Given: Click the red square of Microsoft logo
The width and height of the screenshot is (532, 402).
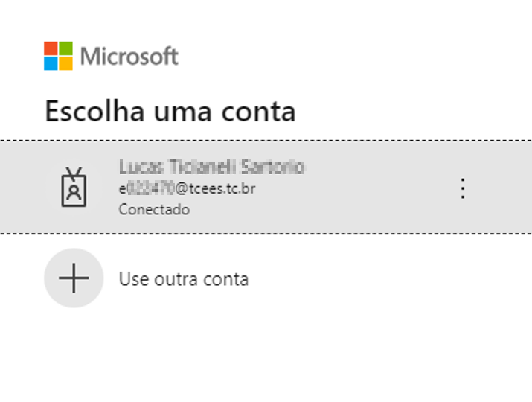Looking at the screenshot, I should click(51, 48).
